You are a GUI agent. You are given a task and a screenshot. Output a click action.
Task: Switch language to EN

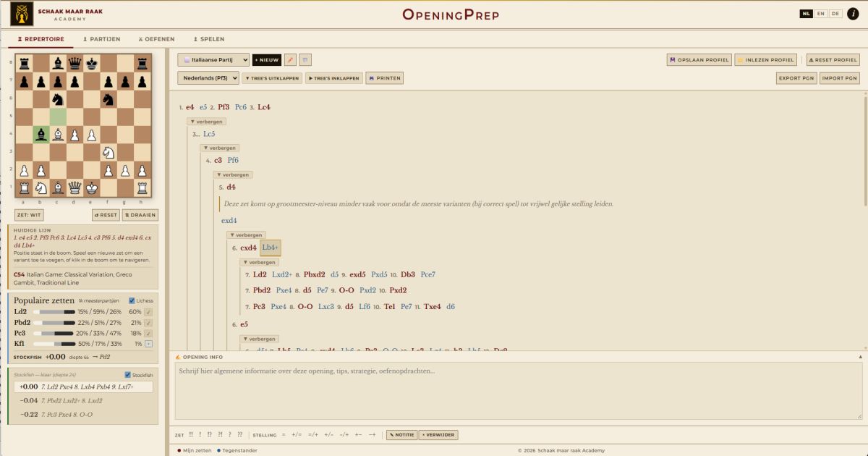821,14
